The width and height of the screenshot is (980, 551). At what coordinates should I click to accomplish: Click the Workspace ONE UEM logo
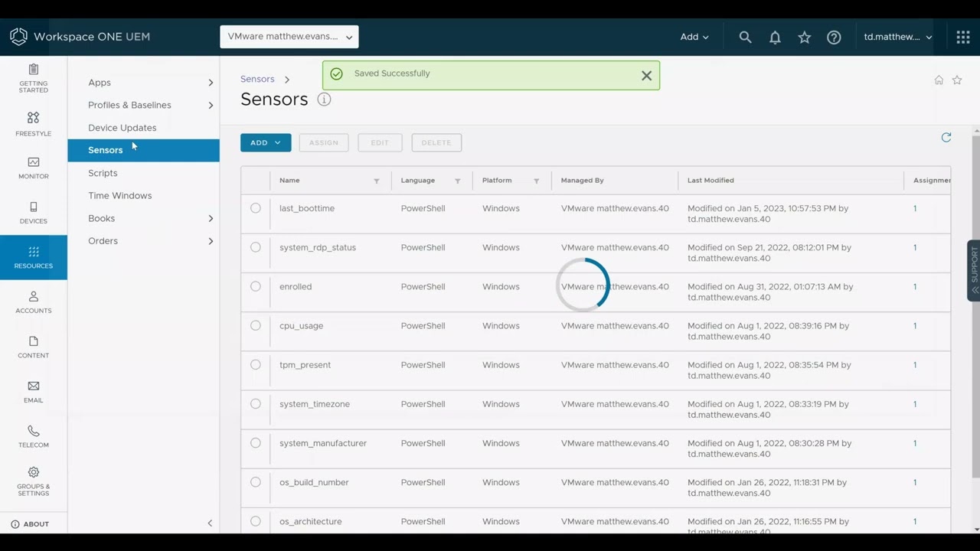(x=80, y=37)
